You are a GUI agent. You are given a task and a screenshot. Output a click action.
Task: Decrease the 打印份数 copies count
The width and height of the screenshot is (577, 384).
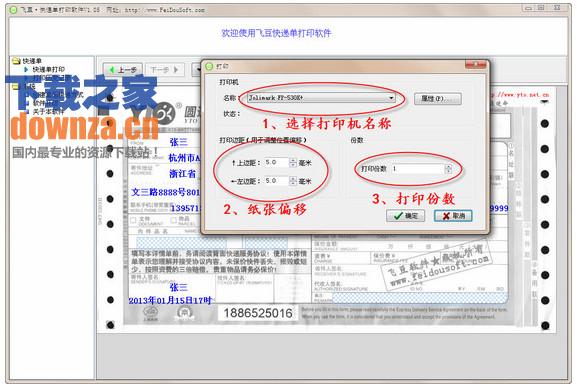[x=448, y=171]
